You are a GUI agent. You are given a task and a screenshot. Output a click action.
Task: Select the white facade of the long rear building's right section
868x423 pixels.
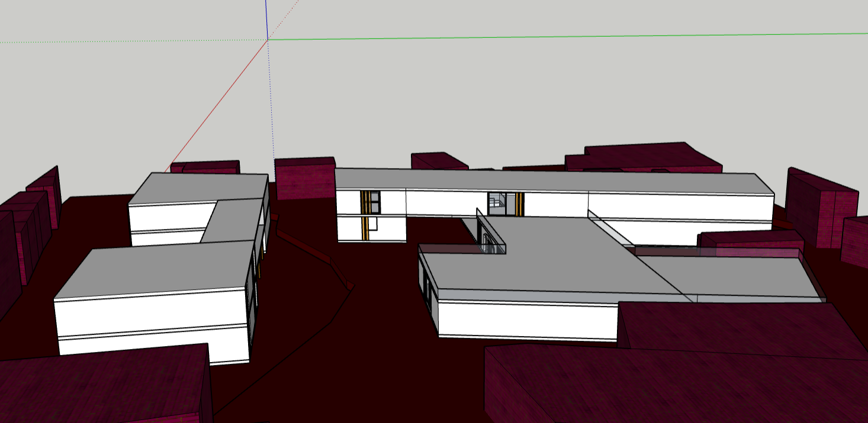coord(681,207)
